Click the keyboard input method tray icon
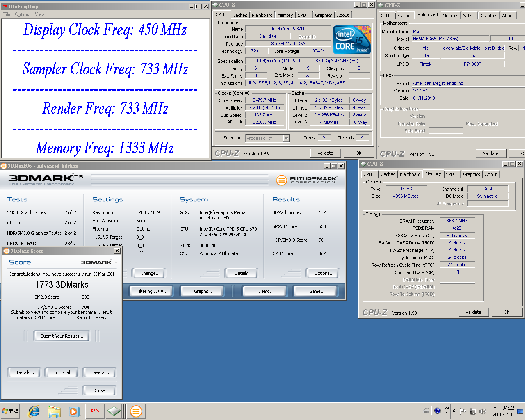Image resolution: width=525 pixels, height=420 pixels. (x=426, y=411)
